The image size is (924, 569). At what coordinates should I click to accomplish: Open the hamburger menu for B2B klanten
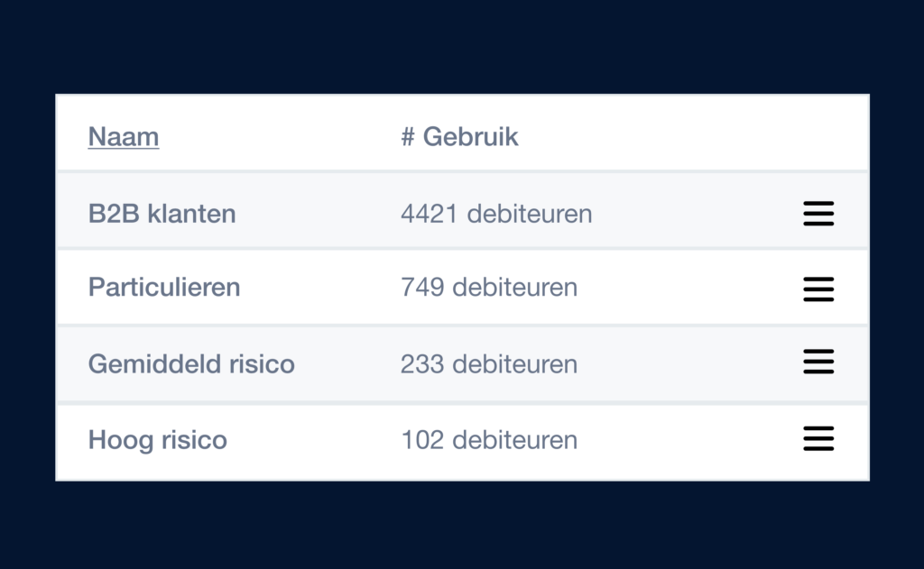818,214
